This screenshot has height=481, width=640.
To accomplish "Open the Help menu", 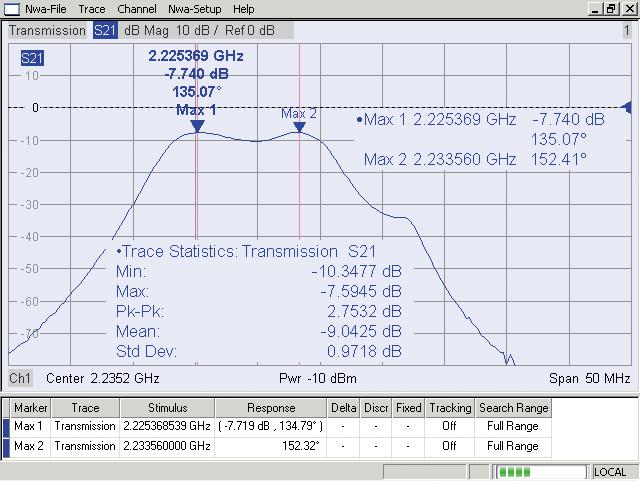I will [x=244, y=9].
